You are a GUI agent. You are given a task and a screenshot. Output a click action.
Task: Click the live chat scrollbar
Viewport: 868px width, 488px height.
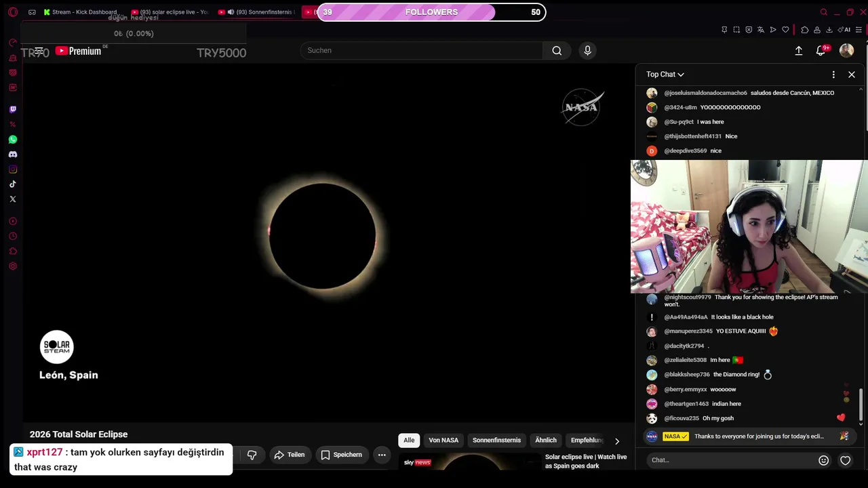(861, 405)
